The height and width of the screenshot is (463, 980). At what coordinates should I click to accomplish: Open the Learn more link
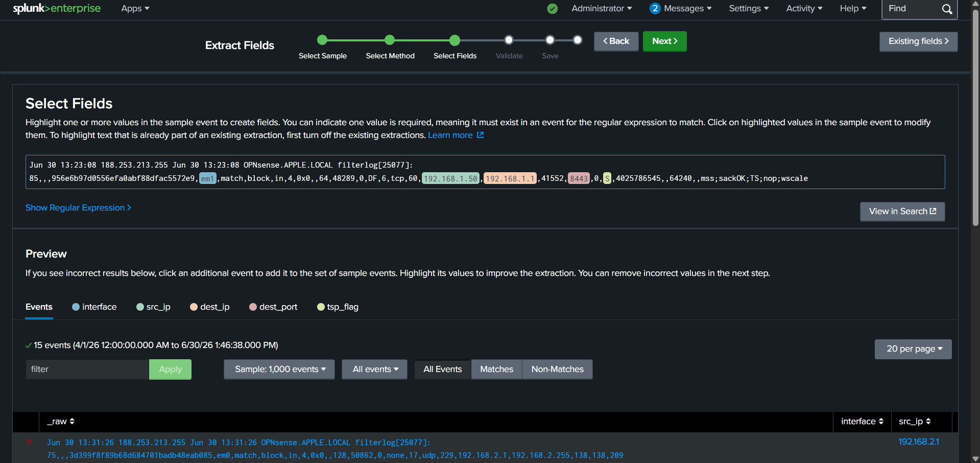[450, 135]
